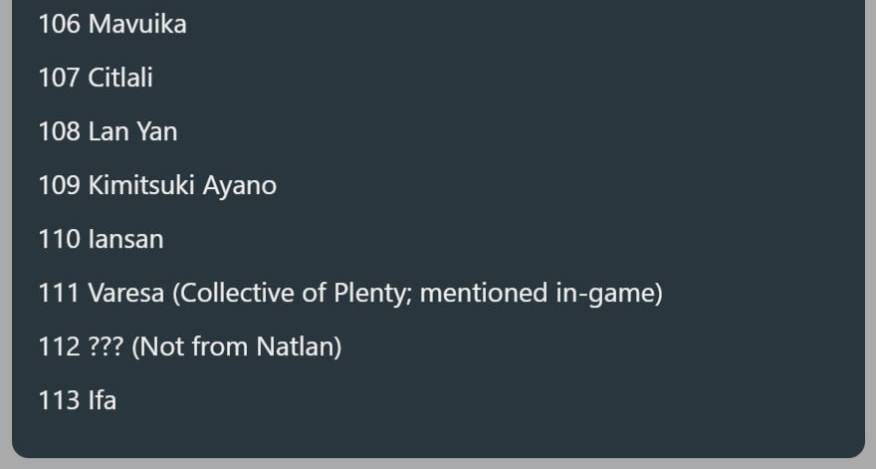The image size is (876, 469).
Task: Select the number 113 in the list
Action: tap(59, 402)
